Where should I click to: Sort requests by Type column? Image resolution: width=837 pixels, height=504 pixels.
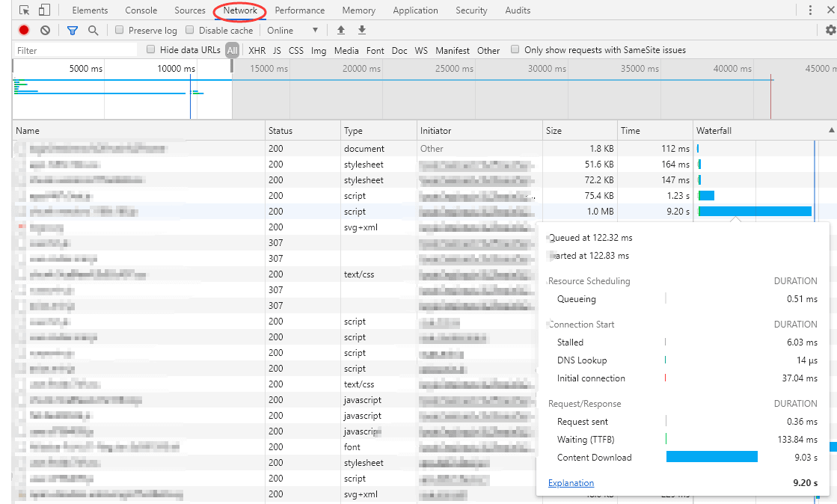pos(378,130)
